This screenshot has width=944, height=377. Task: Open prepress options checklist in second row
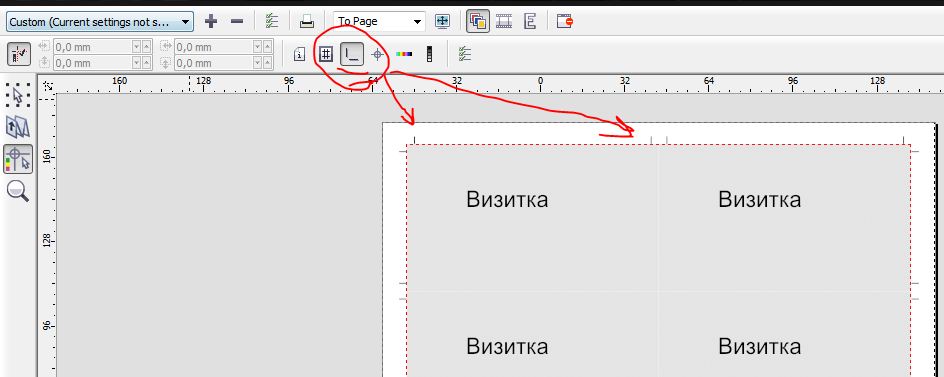pos(464,54)
